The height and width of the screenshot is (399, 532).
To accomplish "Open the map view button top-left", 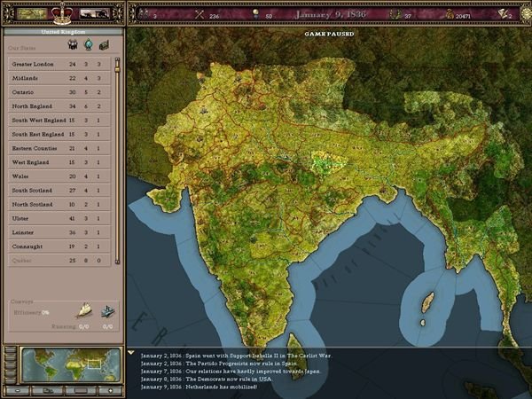I will [33, 13].
